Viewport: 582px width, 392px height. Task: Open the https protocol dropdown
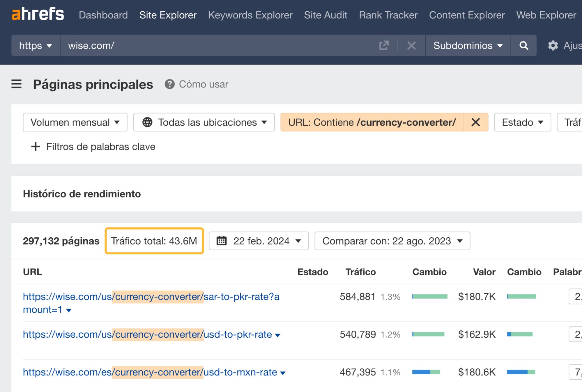(x=36, y=45)
